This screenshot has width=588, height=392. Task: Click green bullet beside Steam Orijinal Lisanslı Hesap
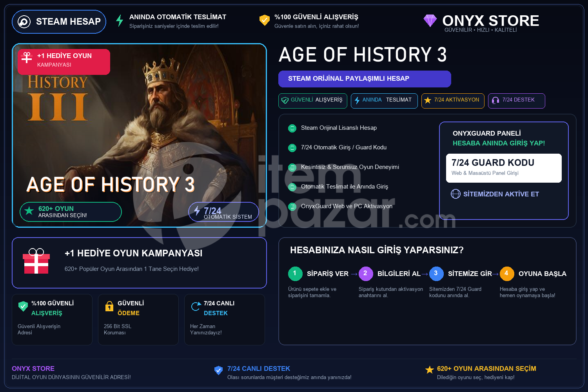click(x=292, y=128)
